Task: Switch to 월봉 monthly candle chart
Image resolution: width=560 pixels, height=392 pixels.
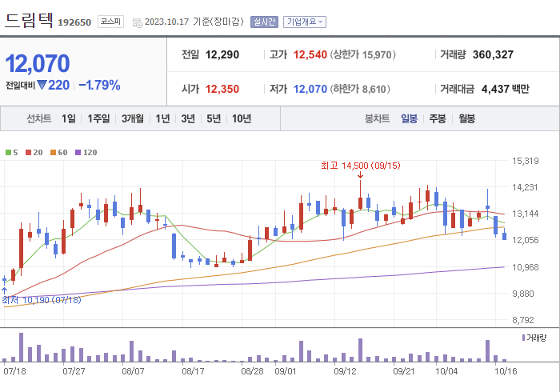Action: (466, 118)
